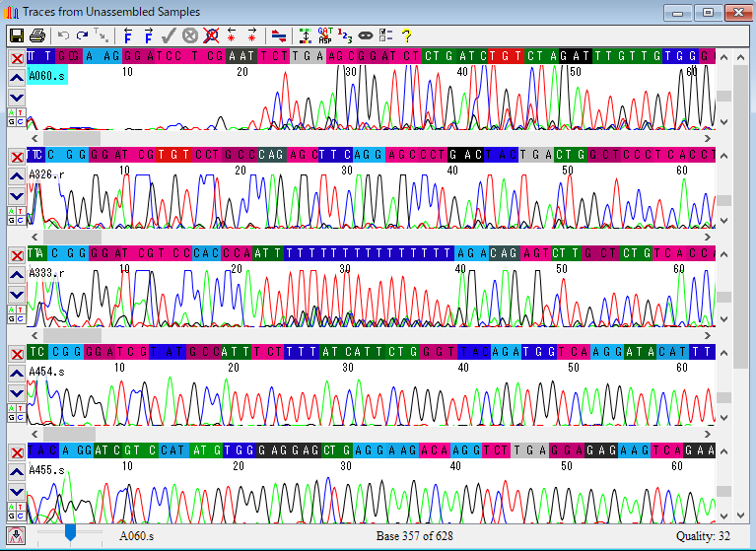Decrease vertical scale of A060.s trace
The image size is (756, 551).
[x=723, y=122]
